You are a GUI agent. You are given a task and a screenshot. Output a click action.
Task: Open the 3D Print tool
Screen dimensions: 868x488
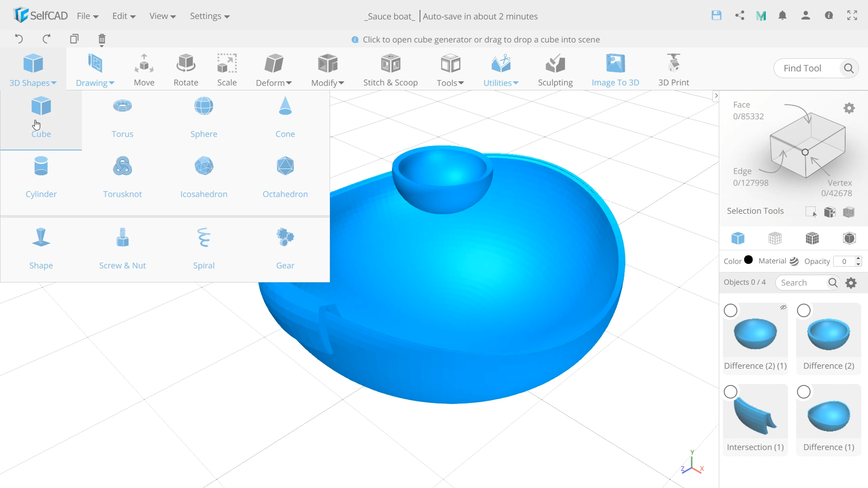[674, 70]
